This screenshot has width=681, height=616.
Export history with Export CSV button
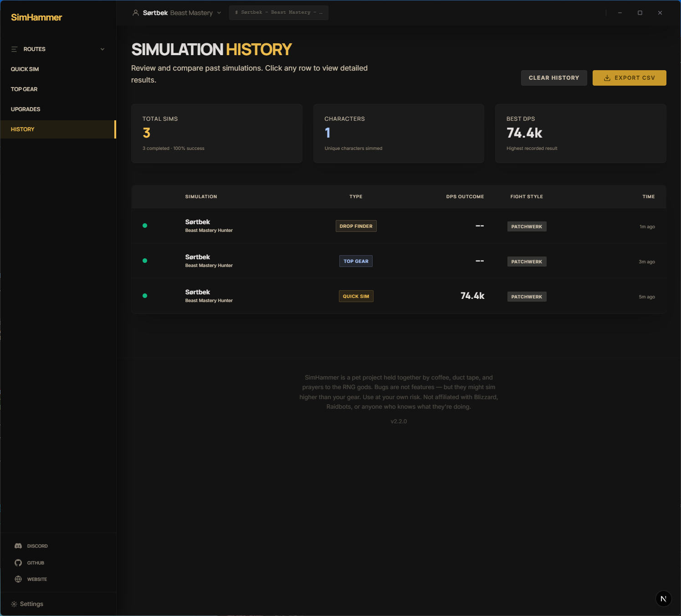point(629,78)
